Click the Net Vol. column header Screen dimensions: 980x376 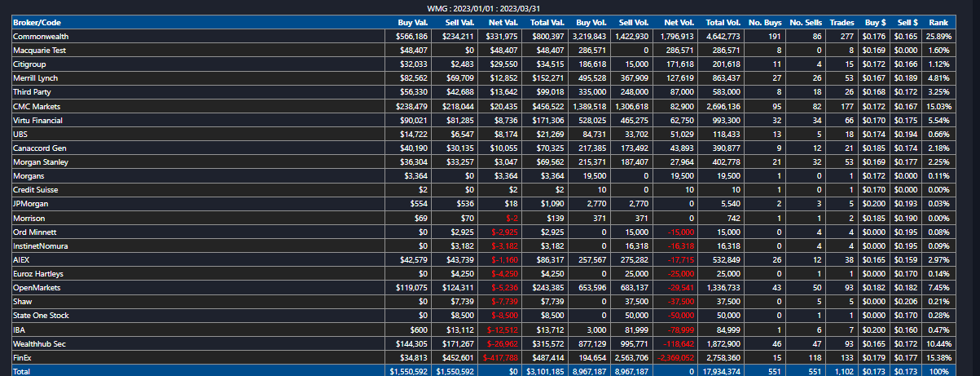pos(674,23)
